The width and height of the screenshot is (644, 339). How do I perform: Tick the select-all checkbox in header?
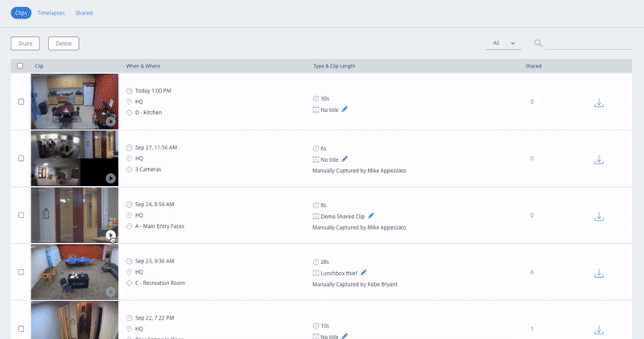pos(20,66)
